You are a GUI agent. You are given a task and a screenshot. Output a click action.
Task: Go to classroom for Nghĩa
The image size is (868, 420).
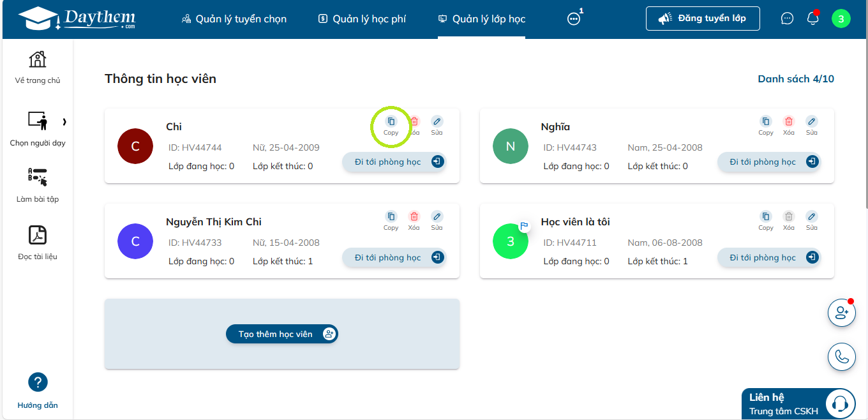point(769,162)
